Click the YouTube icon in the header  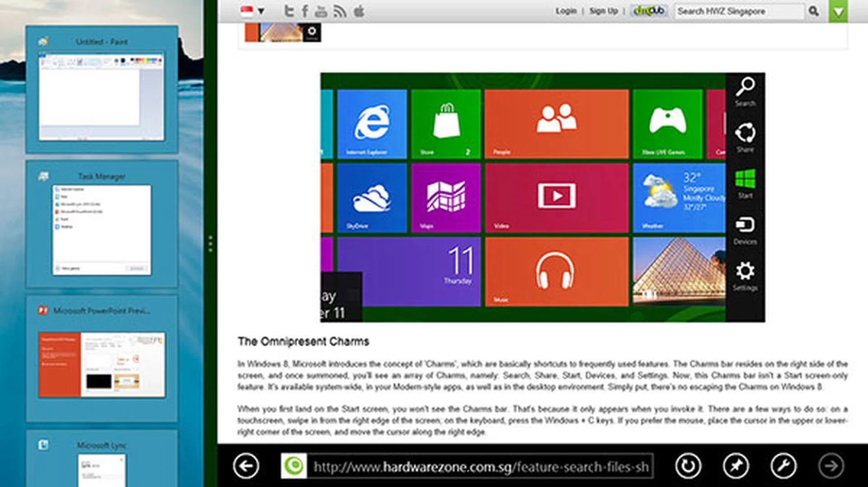coord(321,11)
